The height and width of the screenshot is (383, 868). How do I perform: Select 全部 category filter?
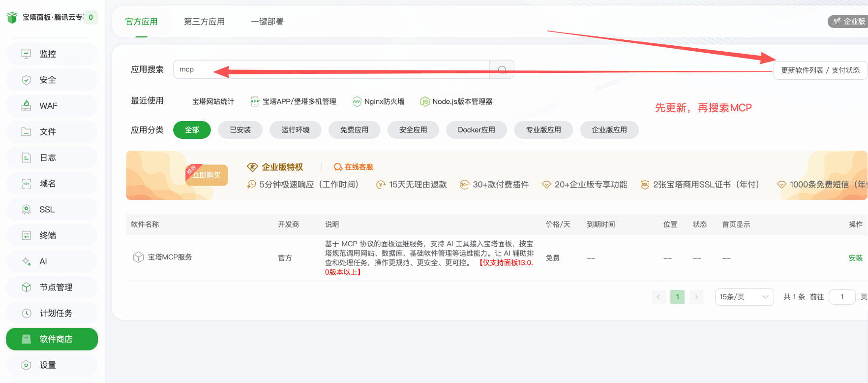192,130
